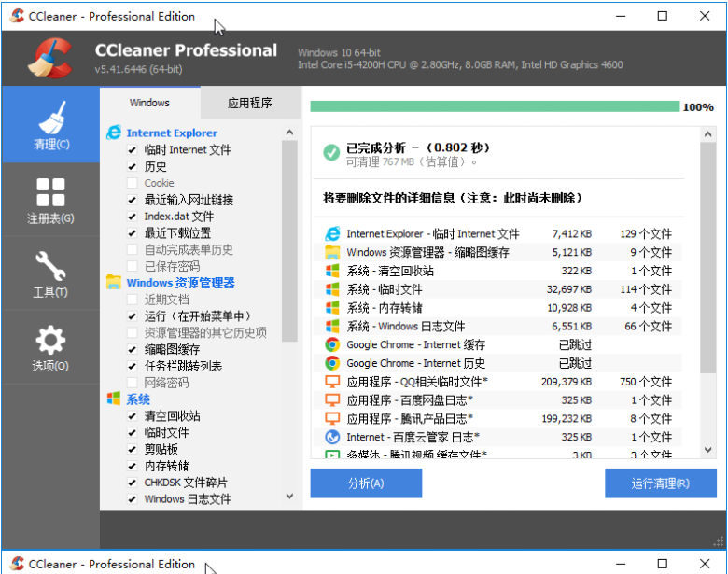Click Windows icon of 系统 - 内存转储 result

[332, 307]
